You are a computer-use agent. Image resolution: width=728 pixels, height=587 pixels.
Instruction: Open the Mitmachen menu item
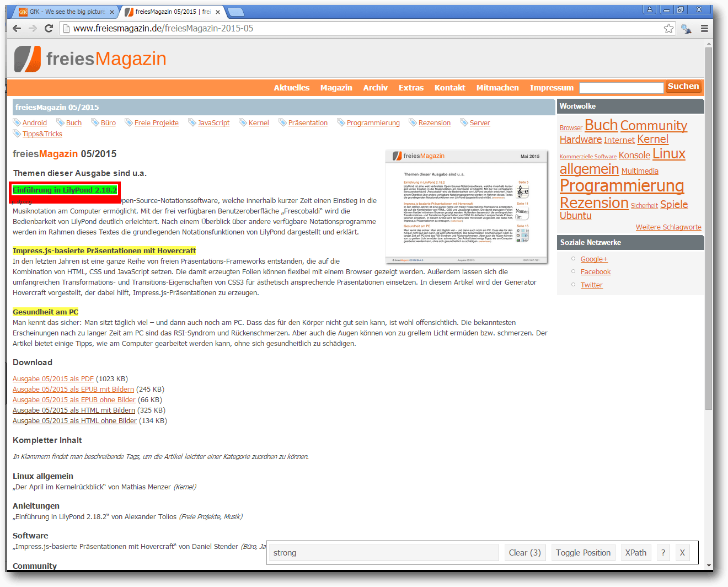coord(498,88)
